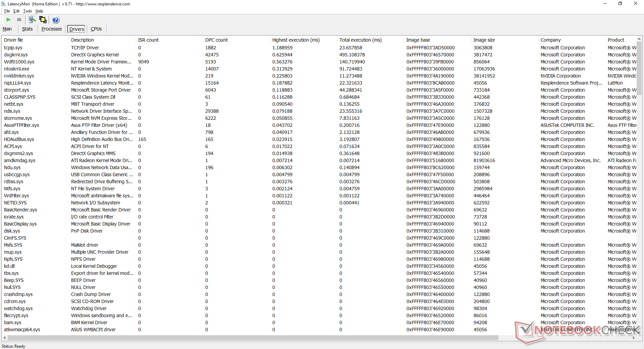Select the CLASSPNP.SYS driver row

(x=319, y=97)
